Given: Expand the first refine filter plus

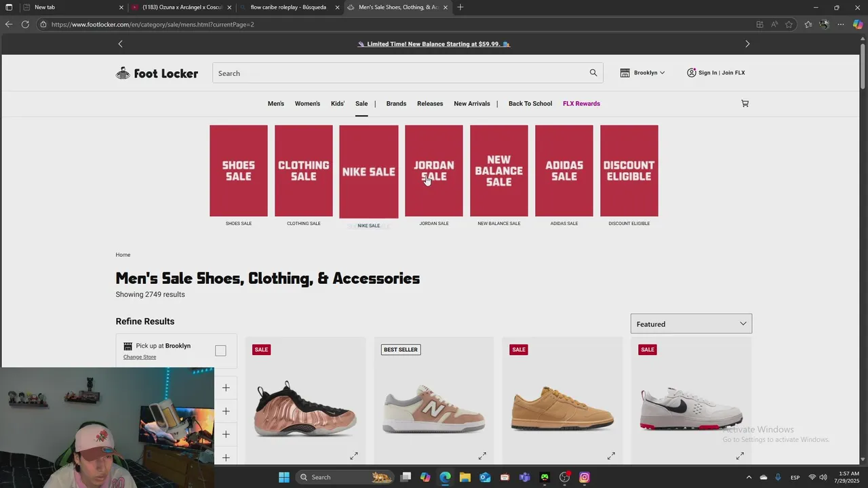Looking at the screenshot, I should (x=226, y=388).
